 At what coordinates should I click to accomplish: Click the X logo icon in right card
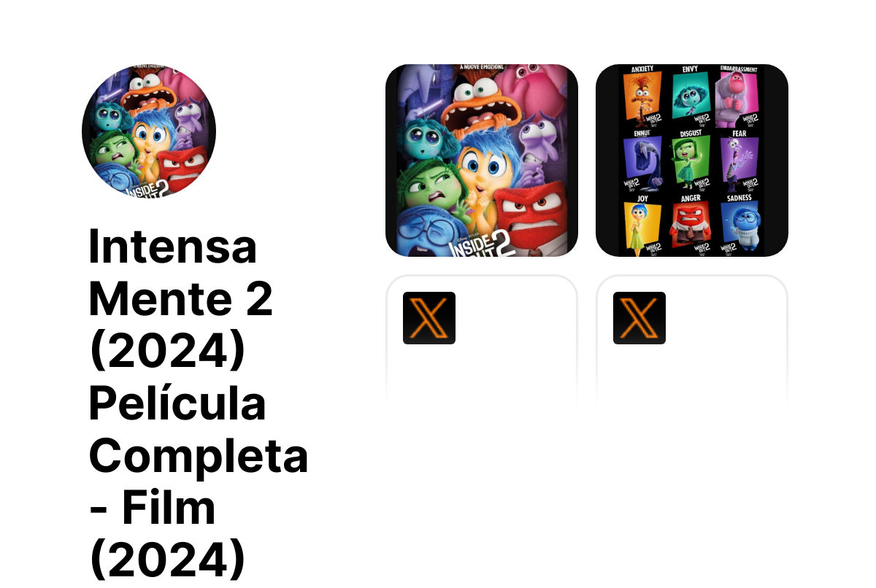coord(639,318)
